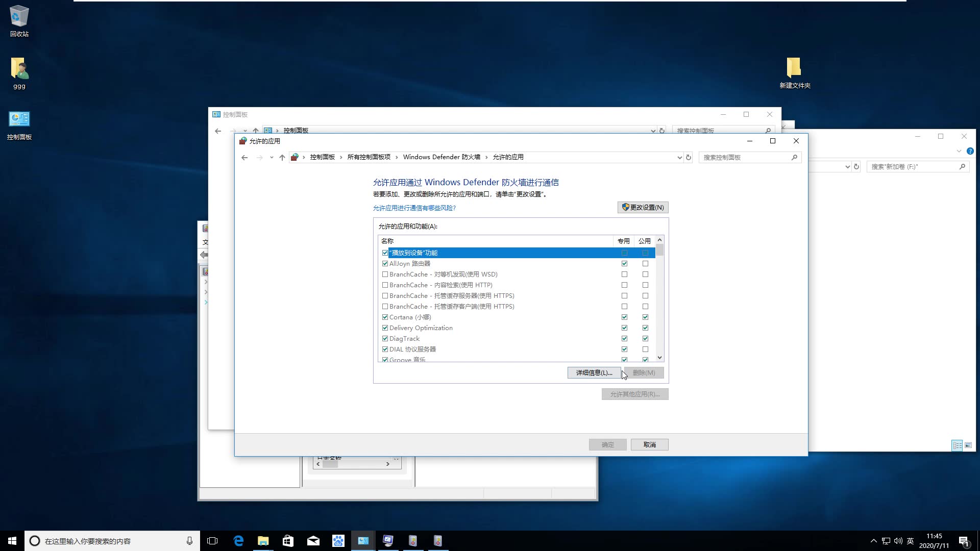Click the firewall icon in address bar
The image size is (980, 551).
point(295,157)
